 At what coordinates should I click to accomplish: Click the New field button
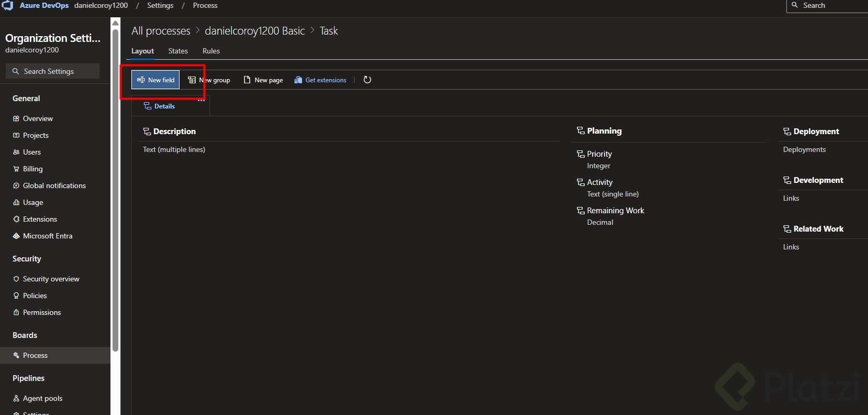(x=155, y=80)
